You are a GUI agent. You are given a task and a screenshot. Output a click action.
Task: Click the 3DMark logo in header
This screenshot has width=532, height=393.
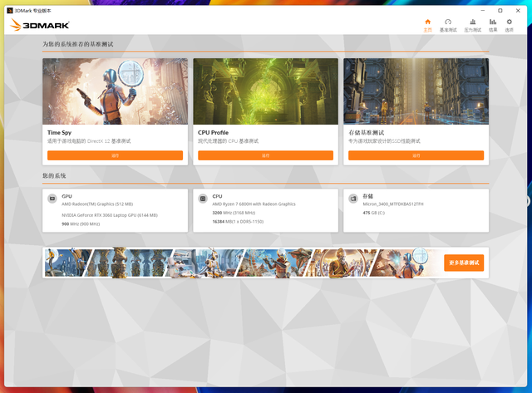(39, 25)
